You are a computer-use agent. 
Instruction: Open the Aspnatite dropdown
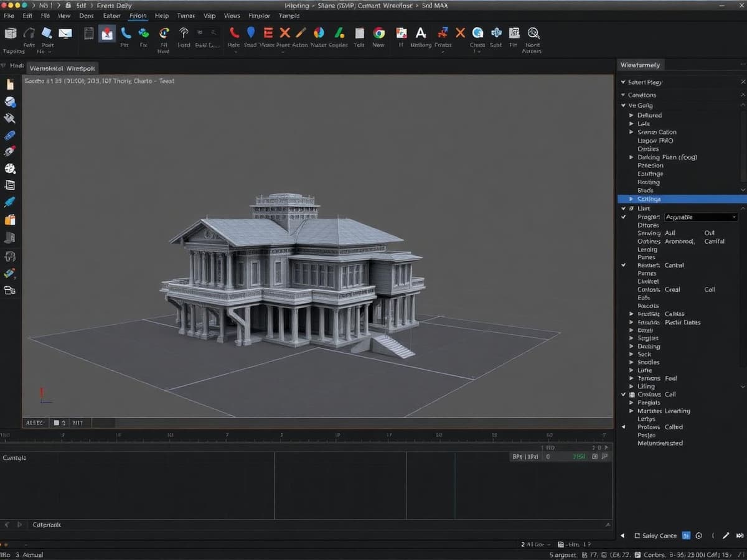[x=702, y=217]
